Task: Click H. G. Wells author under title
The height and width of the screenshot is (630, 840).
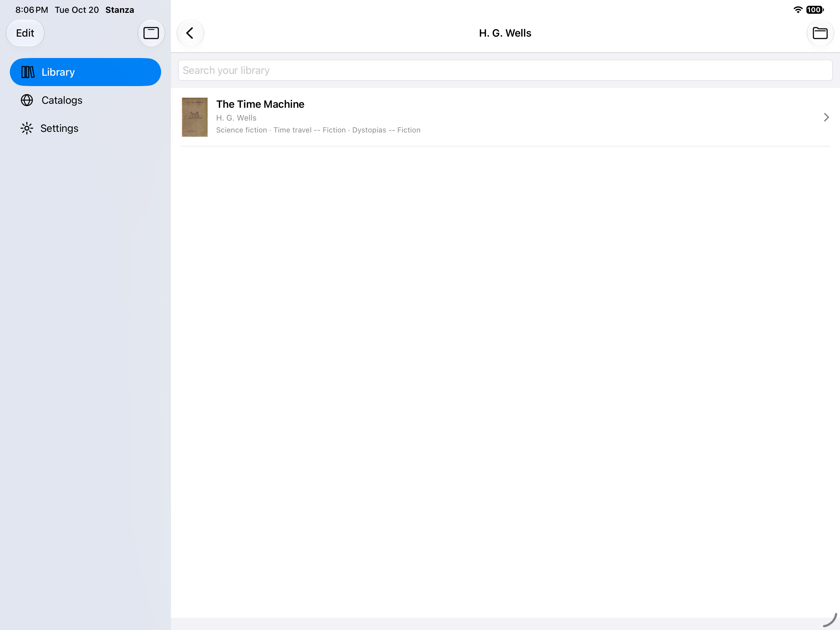Action: click(x=236, y=118)
